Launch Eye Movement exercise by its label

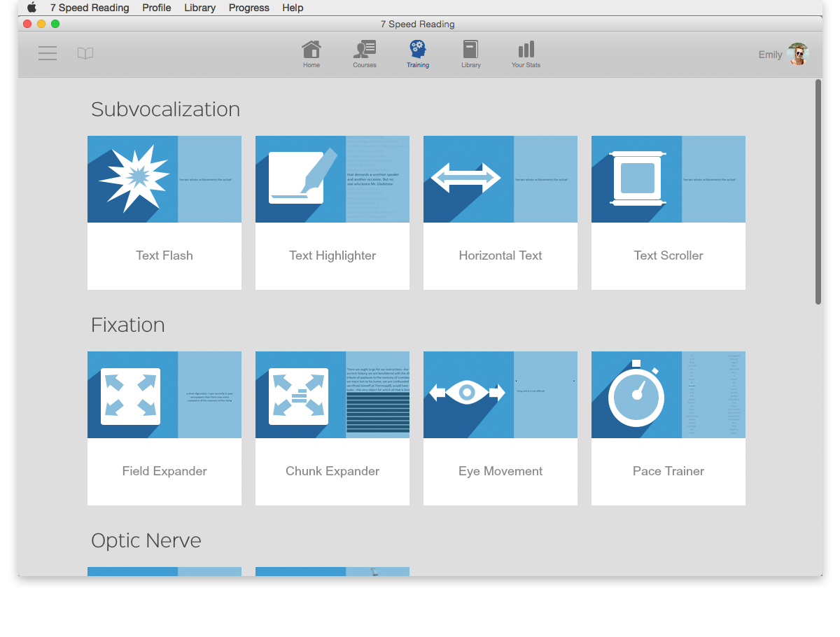[x=500, y=471]
